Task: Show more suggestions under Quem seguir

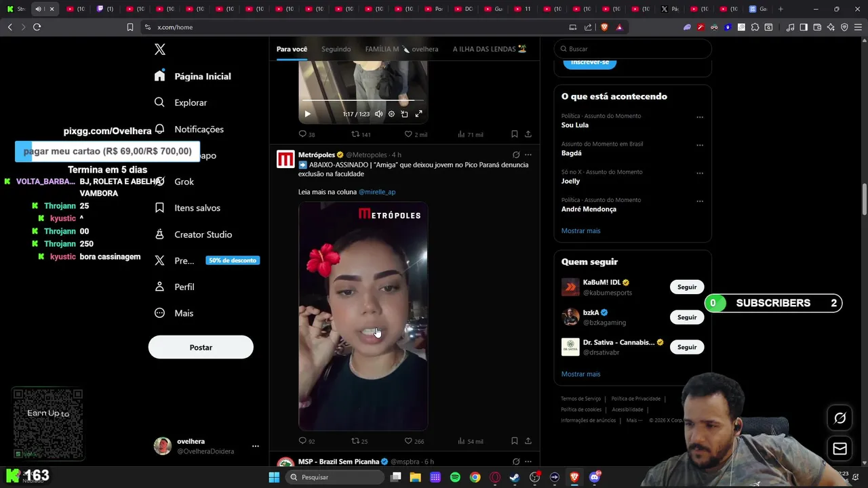Action: (x=580, y=374)
